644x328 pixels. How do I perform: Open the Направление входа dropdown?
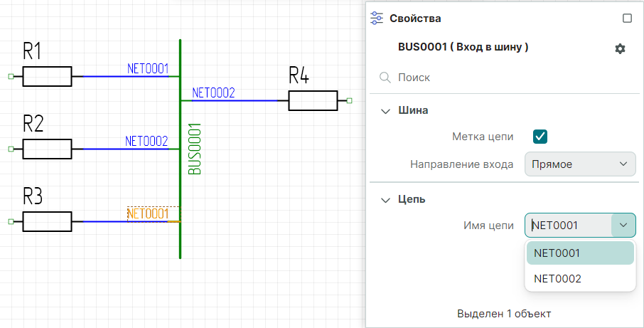coord(579,164)
